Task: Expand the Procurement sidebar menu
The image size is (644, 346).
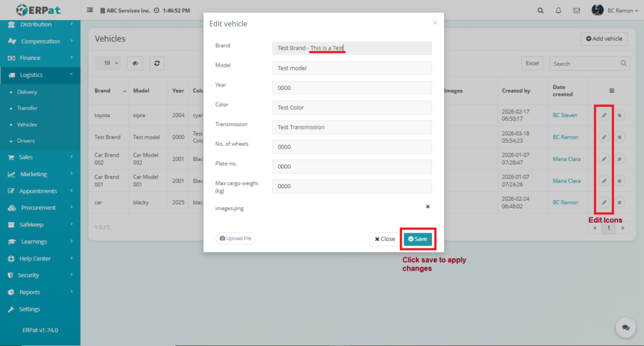Action: pyautogui.click(x=40, y=208)
